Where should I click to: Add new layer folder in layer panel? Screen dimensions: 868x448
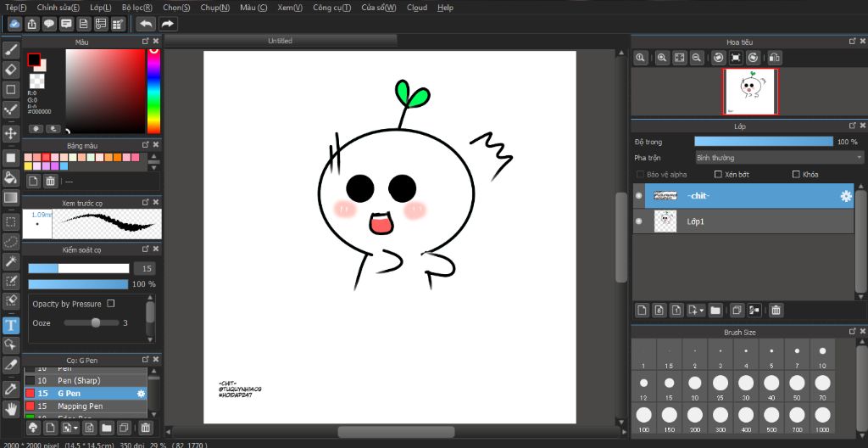tap(715, 311)
